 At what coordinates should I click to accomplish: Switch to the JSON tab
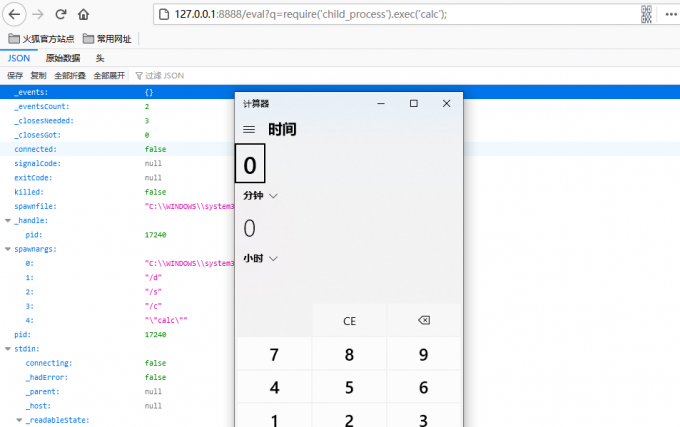coord(19,58)
